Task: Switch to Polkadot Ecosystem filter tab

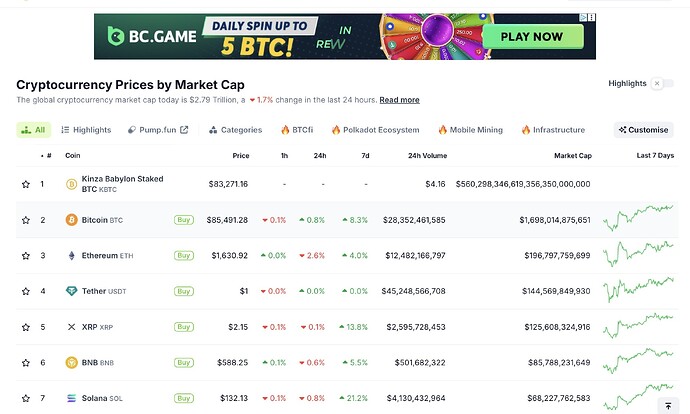Action: [x=375, y=130]
